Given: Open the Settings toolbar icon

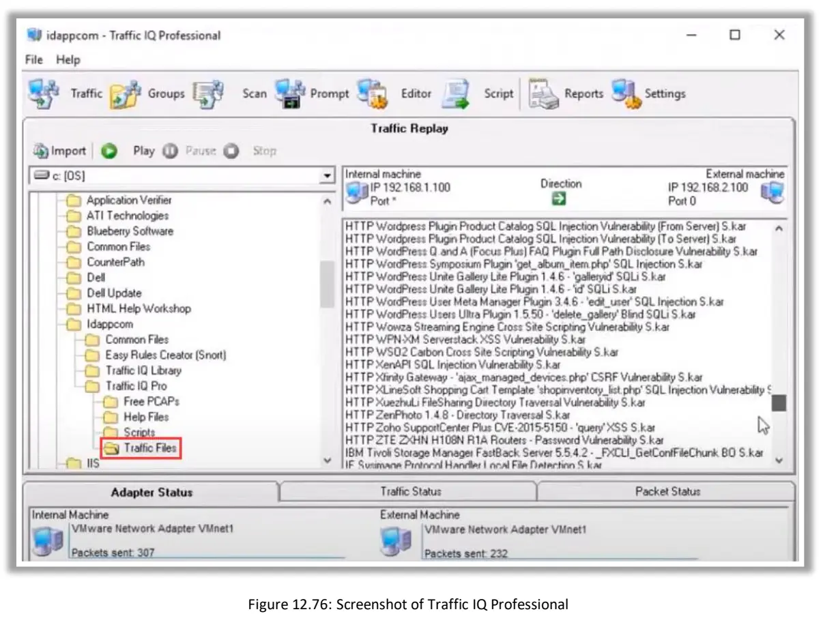Looking at the screenshot, I should tap(626, 93).
